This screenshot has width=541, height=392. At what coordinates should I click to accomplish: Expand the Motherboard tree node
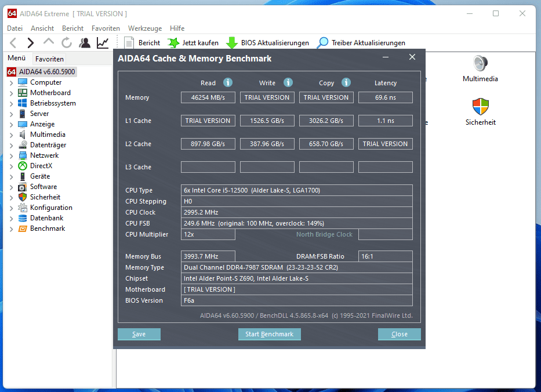pos(11,93)
